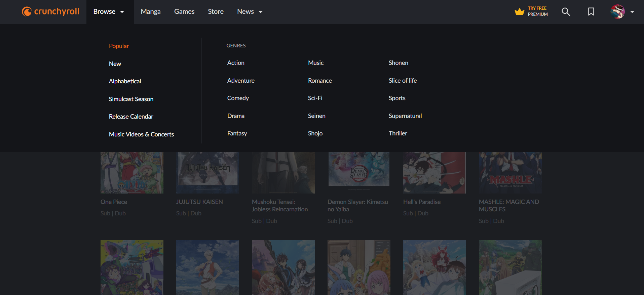Collapse the Browse dropdown menu
This screenshot has height=295, width=644.
click(x=110, y=12)
